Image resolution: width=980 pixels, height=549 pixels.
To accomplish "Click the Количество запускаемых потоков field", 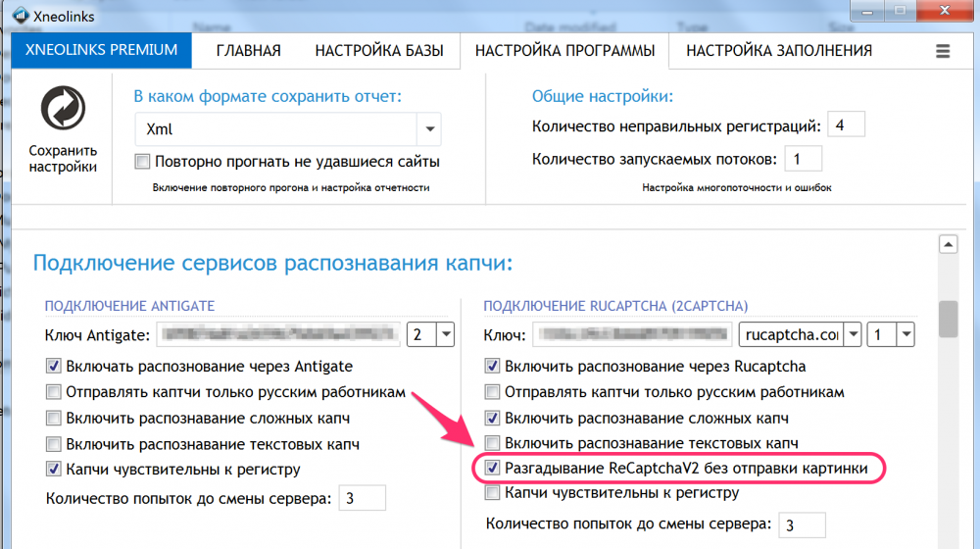I will (804, 159).
